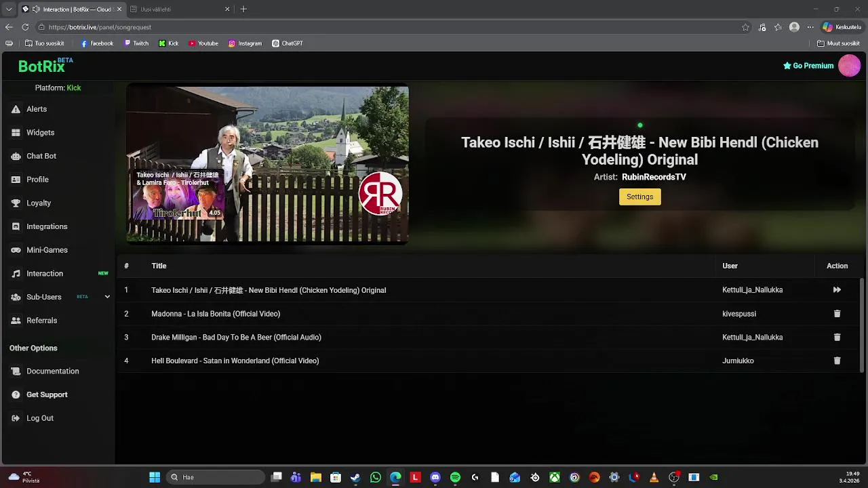The height and width of the screenshot is (488, 868).
Task: Open the Facebook bookmark
Action: point(97,43)
